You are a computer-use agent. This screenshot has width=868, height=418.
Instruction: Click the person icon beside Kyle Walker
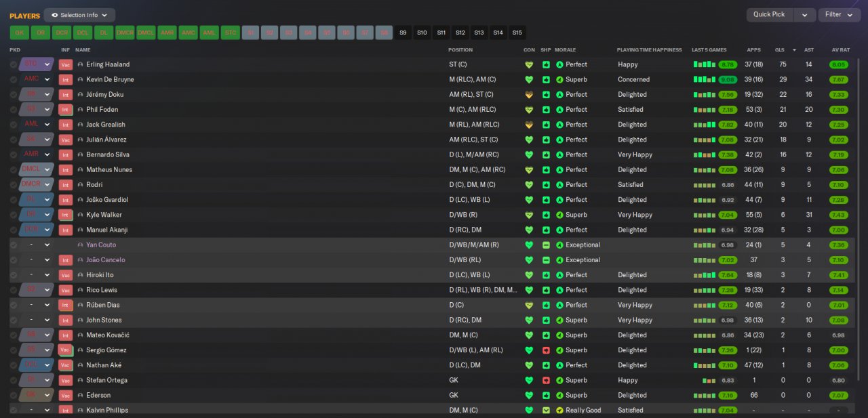pos(81,215)
